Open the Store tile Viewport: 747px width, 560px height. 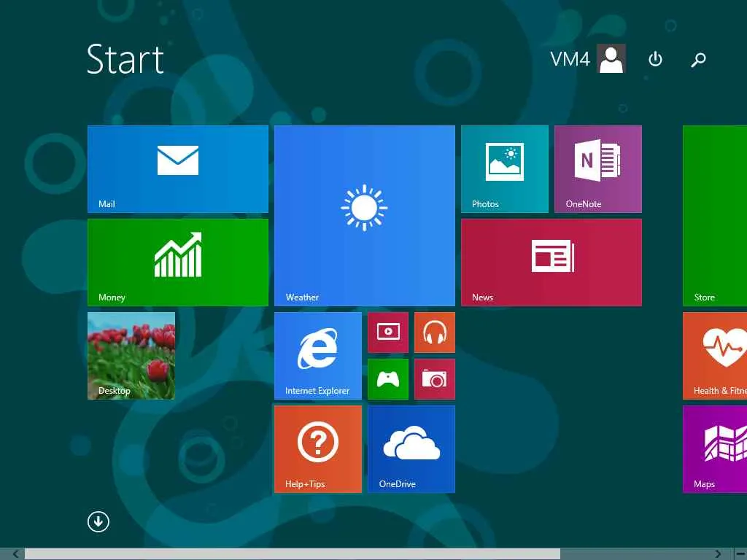(715, 216)
